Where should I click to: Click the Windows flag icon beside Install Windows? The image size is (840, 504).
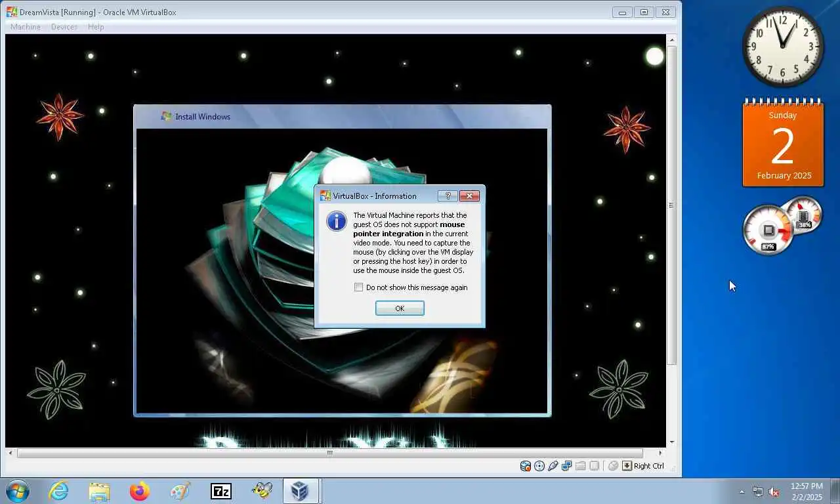click(167, 116)
